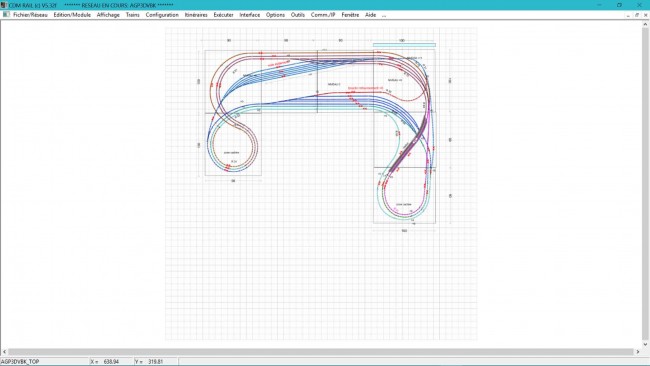Open the Configuration menu

[162, 15]
